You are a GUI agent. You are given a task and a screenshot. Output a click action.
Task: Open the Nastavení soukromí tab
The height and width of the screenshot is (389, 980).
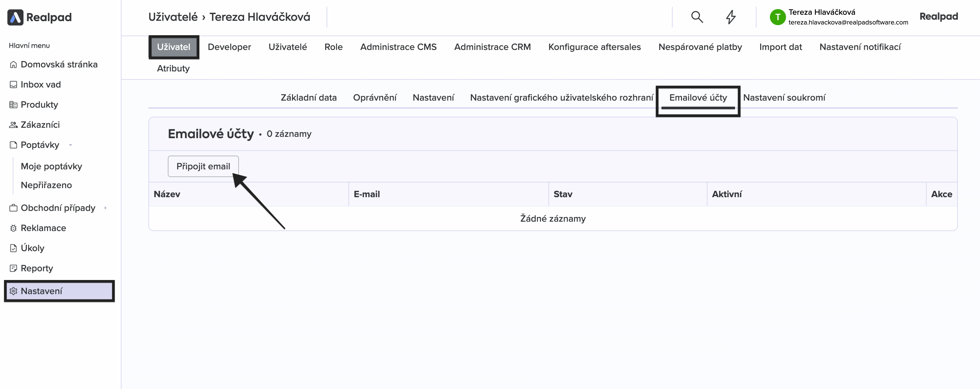[x=784, y=98]
